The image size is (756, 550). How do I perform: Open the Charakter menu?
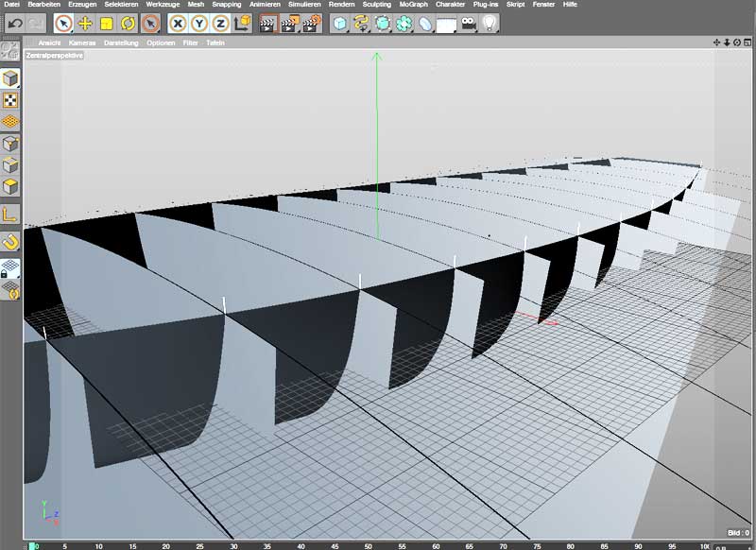point(450,5)
